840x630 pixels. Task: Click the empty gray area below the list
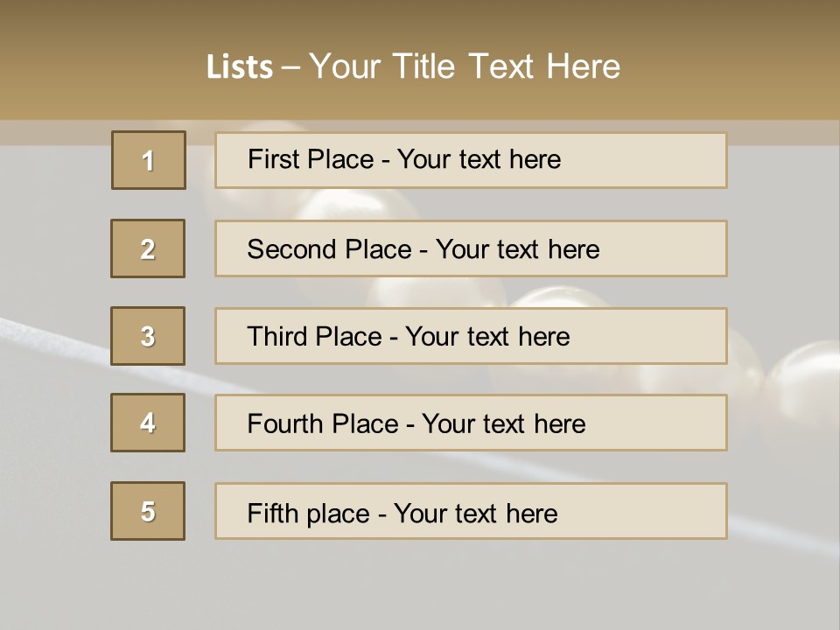point(420,586)
